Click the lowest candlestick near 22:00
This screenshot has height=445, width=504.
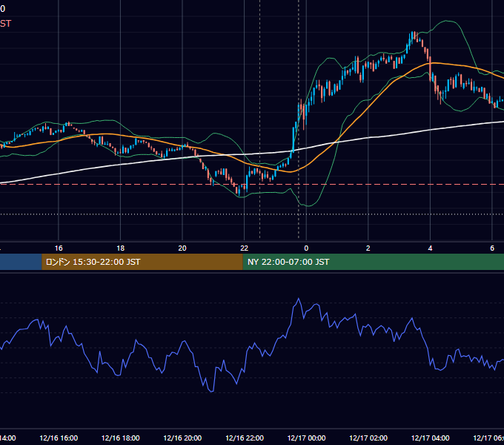point(239,191)
